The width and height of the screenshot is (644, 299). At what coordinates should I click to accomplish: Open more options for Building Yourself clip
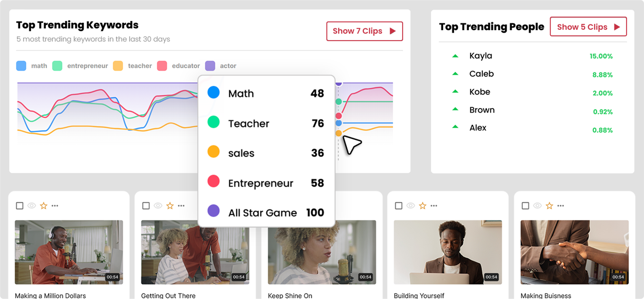coord(434,206)
